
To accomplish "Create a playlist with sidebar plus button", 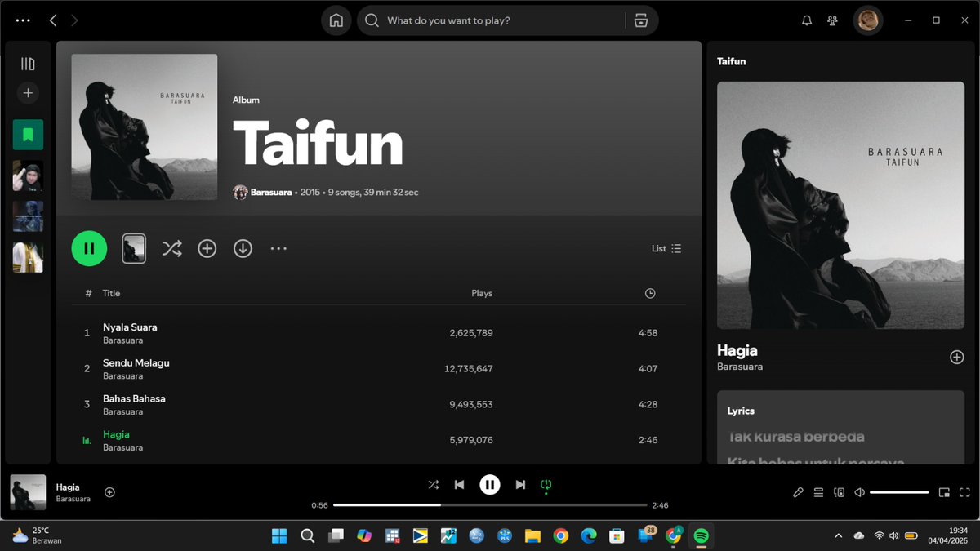I will coord(28,93).
